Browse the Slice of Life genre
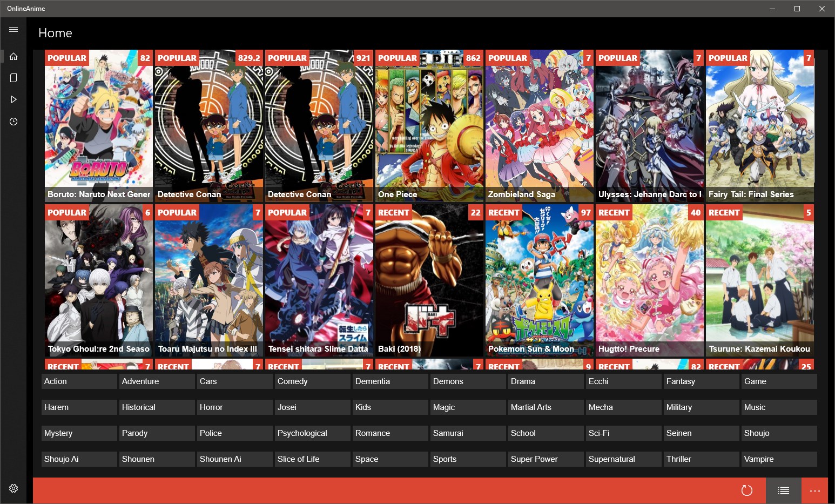Screen dimensions: 835x504 (x=313, y=459)
